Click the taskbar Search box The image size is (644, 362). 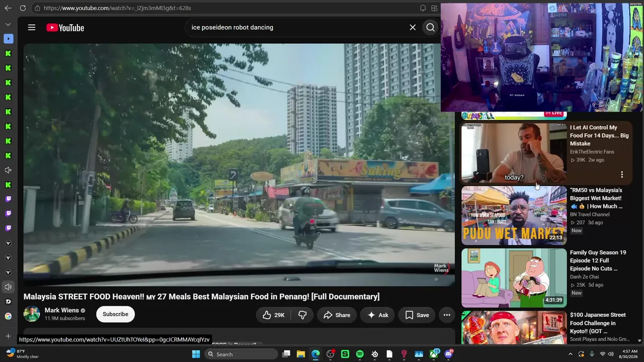point(242,354)
